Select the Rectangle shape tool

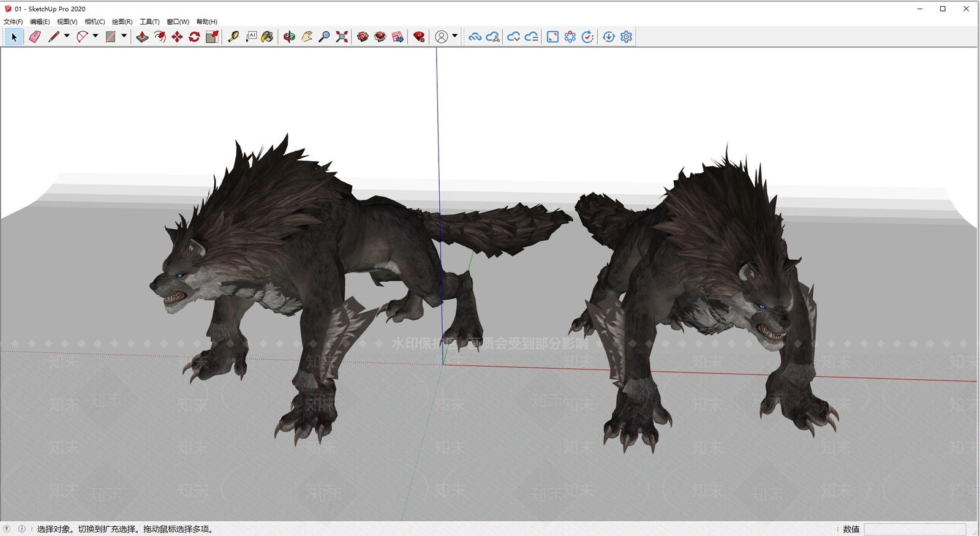tap(110, 37)
